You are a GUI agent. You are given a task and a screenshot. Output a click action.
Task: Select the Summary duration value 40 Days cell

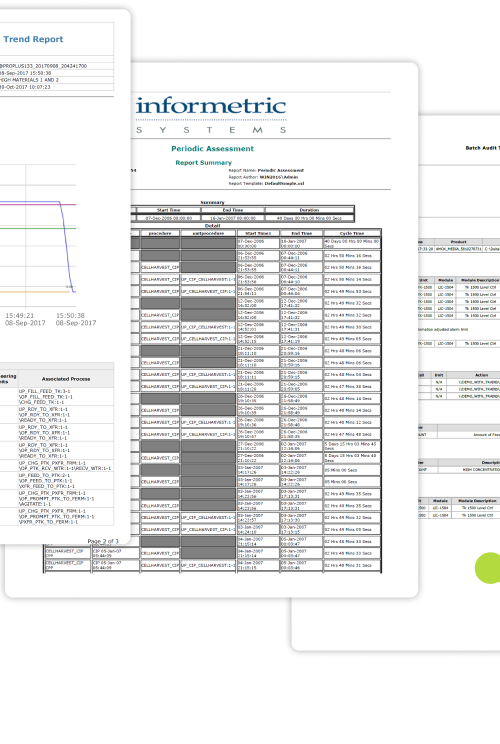point(309,218)
